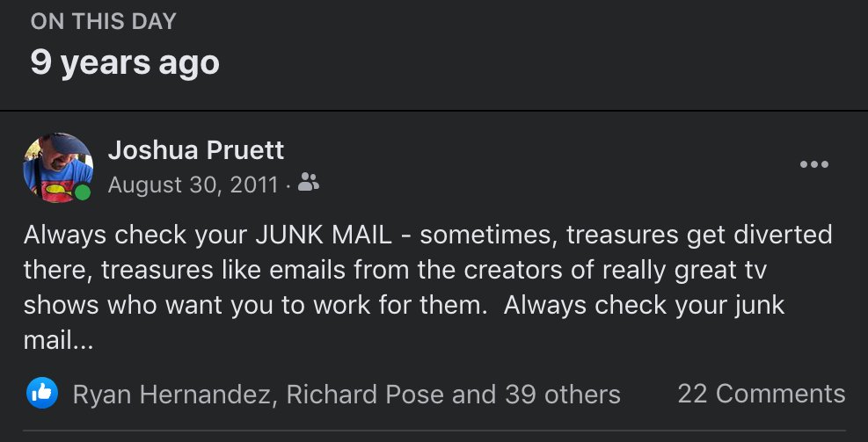
Task: Click the trailing mail... at post end
Action: (x=58, y=341)
